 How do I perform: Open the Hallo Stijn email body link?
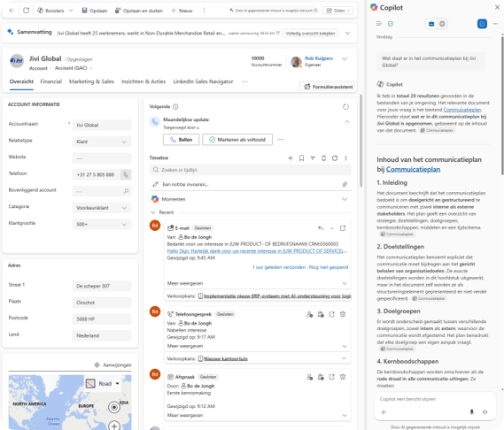click(x=257, y=250)
